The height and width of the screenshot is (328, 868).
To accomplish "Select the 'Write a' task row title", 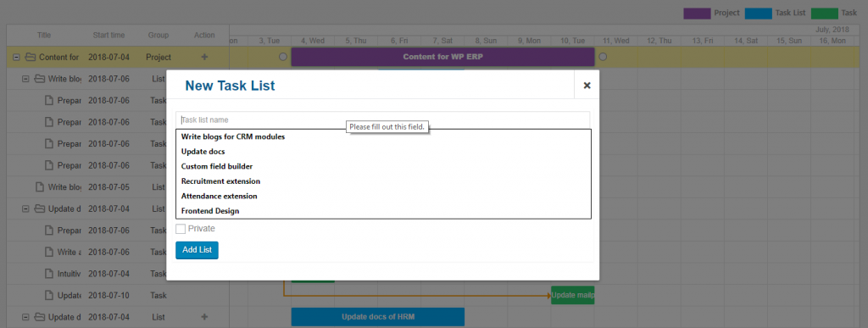I will pos(70,253).
